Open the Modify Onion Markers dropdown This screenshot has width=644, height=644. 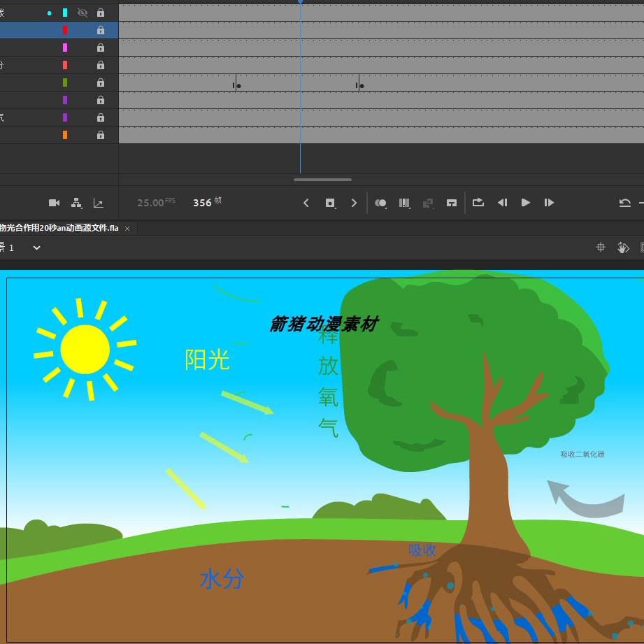tap(452, 203)
